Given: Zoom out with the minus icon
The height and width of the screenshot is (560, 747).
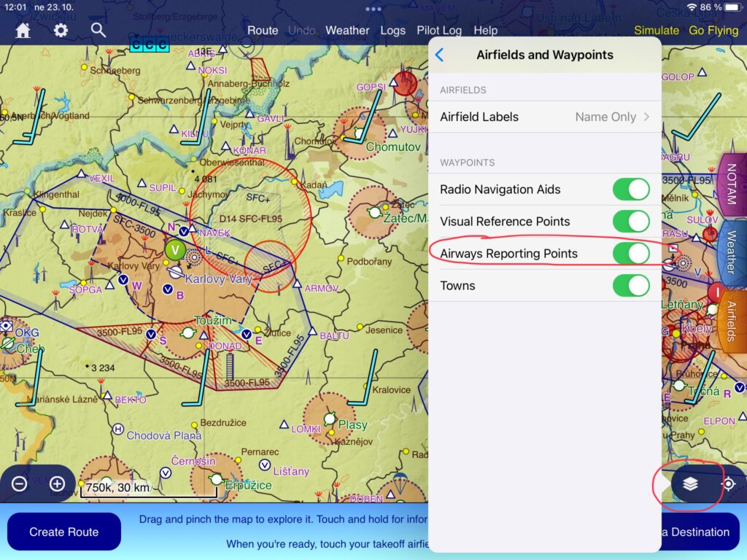Looking at the screenshot, I should click(x=20, y=483).
